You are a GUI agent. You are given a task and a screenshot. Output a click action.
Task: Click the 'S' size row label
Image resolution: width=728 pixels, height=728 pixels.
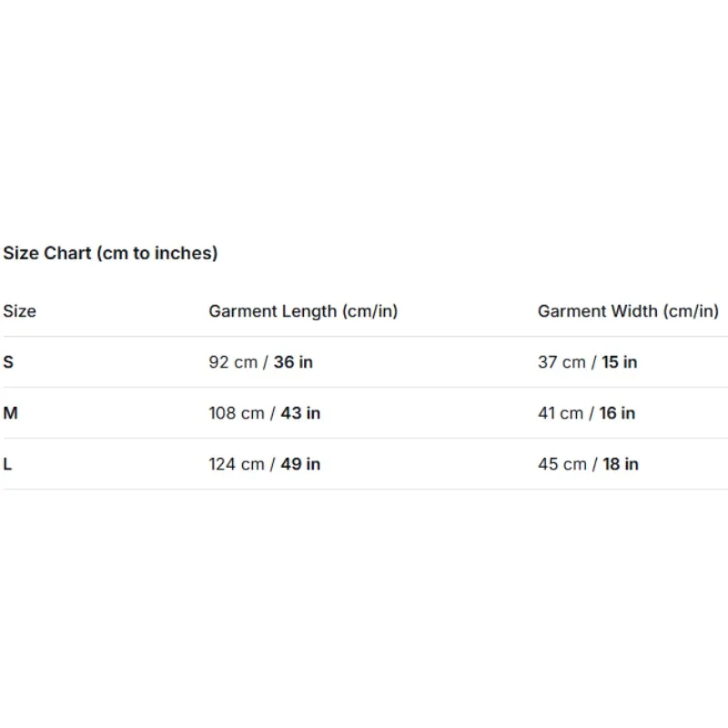point(8,362)
